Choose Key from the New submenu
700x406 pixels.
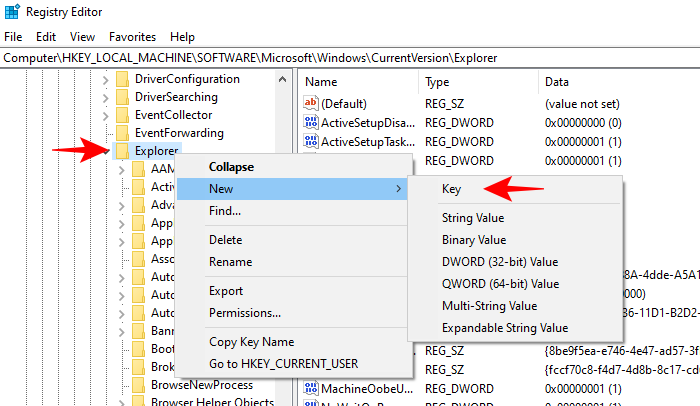point(451,188)
